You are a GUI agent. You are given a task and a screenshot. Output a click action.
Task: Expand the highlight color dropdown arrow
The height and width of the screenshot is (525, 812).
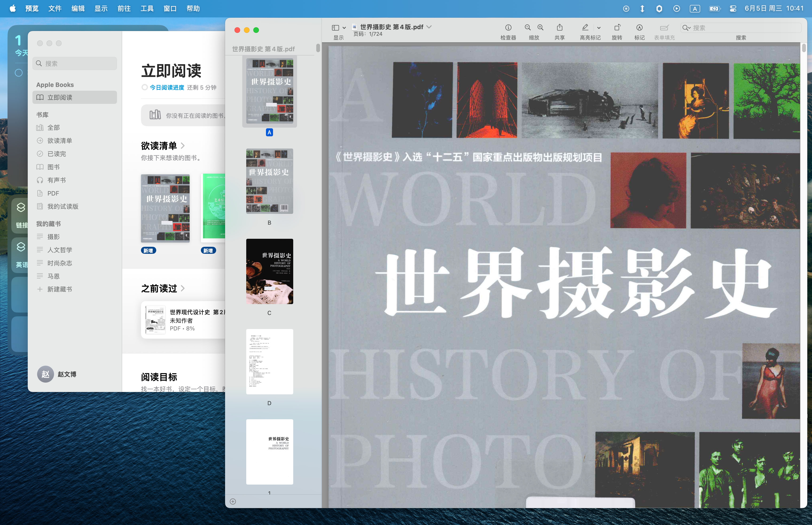[599, 28]
